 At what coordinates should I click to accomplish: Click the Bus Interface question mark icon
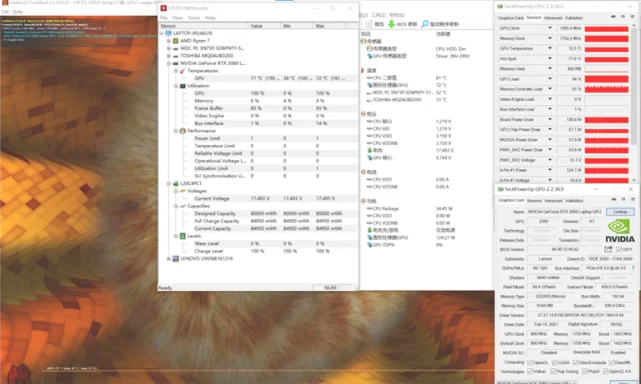pyautogui.click(x=633, y=268)
